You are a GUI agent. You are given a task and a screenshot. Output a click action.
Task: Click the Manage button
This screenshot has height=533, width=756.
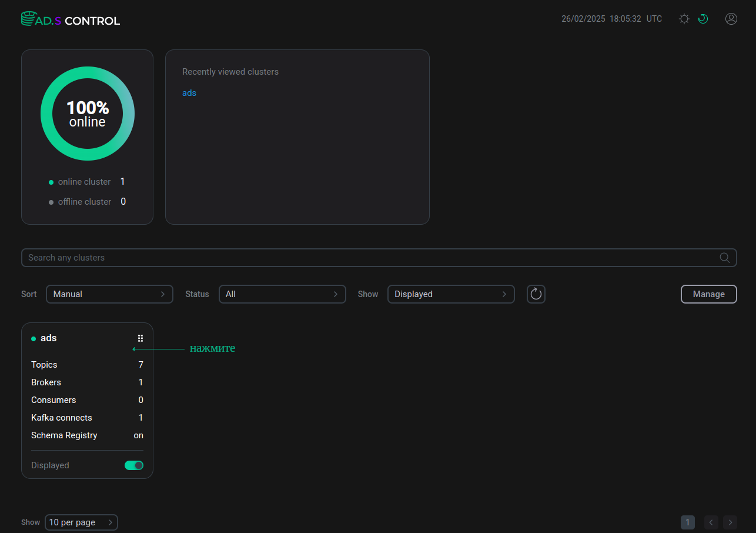click(709, 294)
